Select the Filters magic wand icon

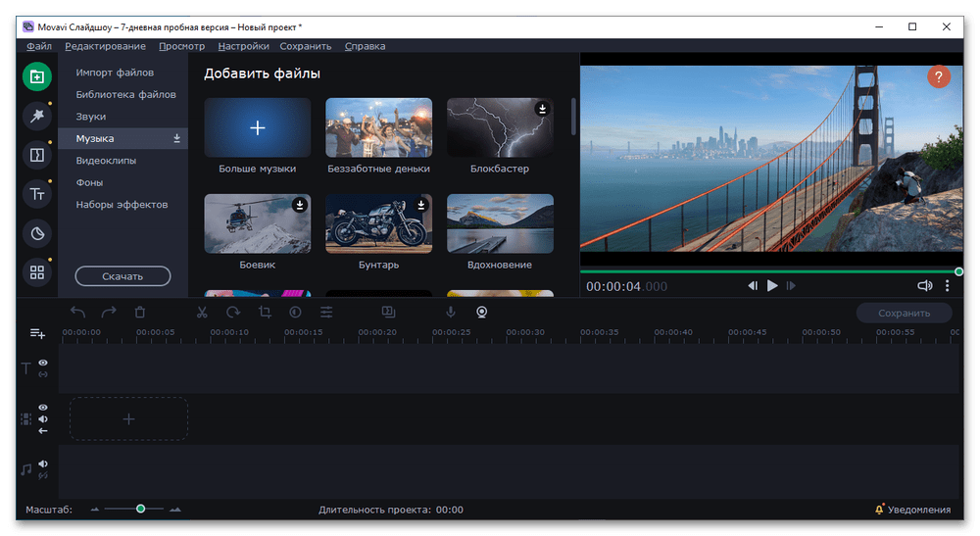[x=37, y=116]
